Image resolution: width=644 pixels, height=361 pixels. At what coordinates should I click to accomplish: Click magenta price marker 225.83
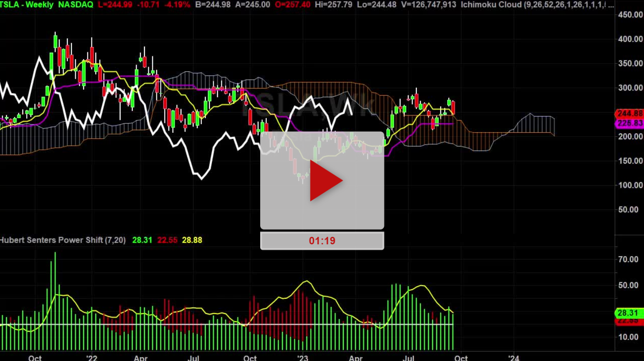pos(630,123)
